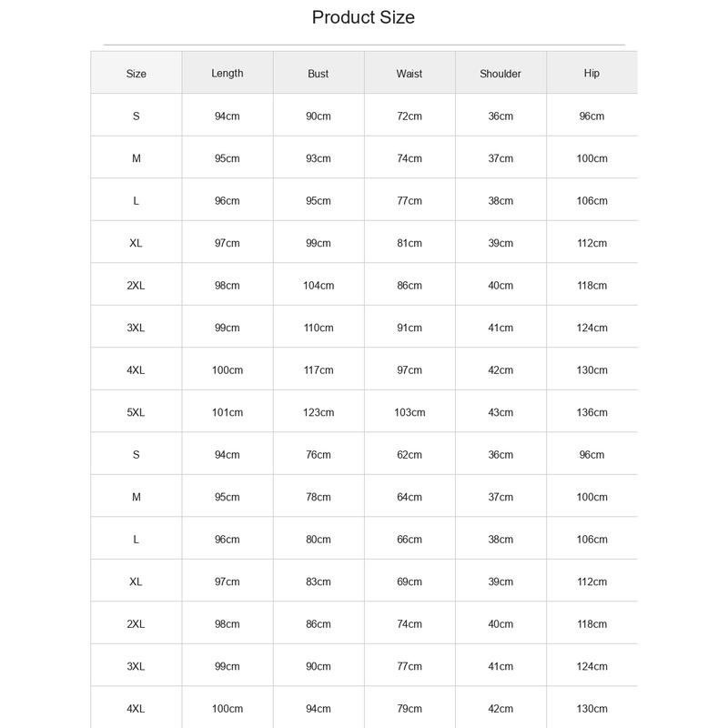
Task: Select the Waist column header
Action: (x=409, y=74)
